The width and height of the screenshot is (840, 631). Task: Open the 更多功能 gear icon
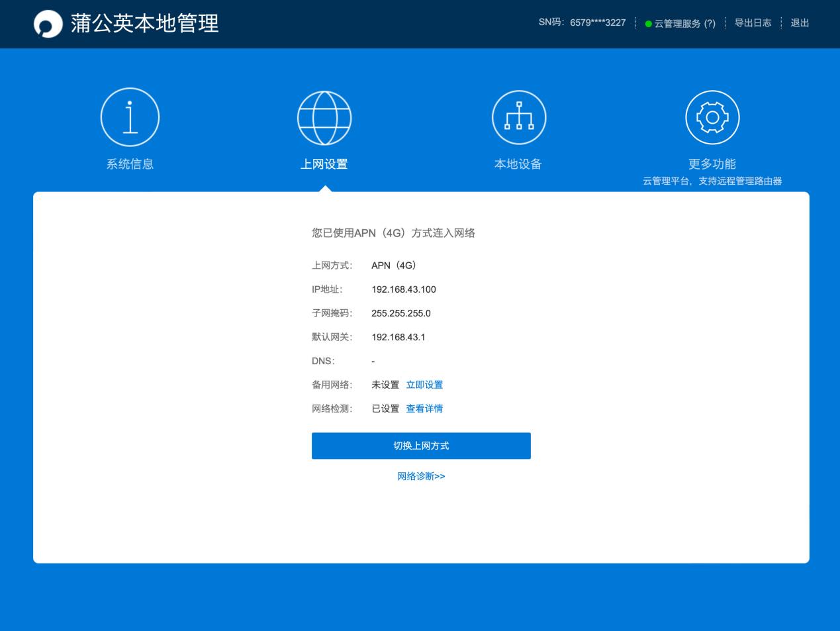tap(712, 117)
